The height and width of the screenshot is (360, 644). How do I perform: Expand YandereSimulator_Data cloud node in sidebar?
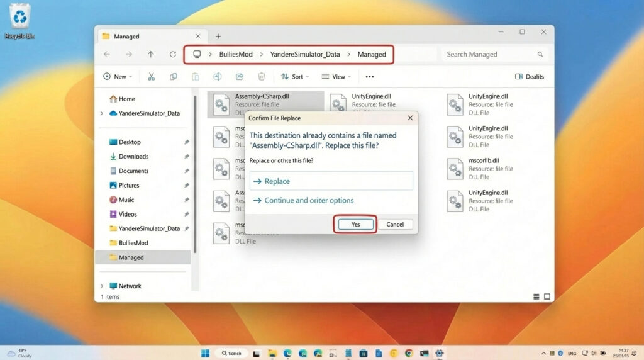[x=102, y=113]
